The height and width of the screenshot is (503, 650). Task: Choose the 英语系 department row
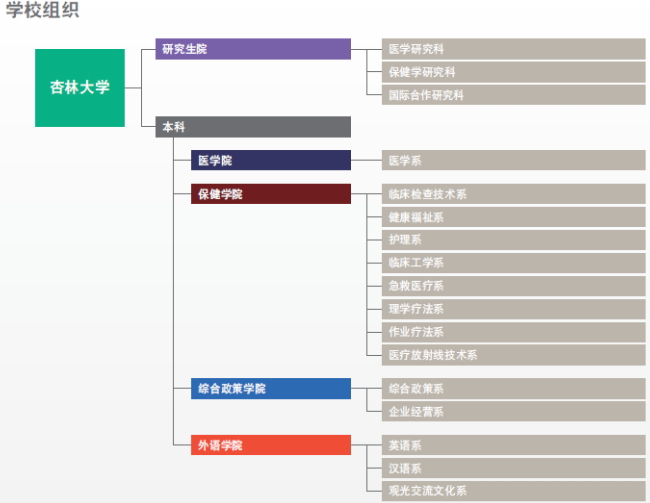coord(513,445)
